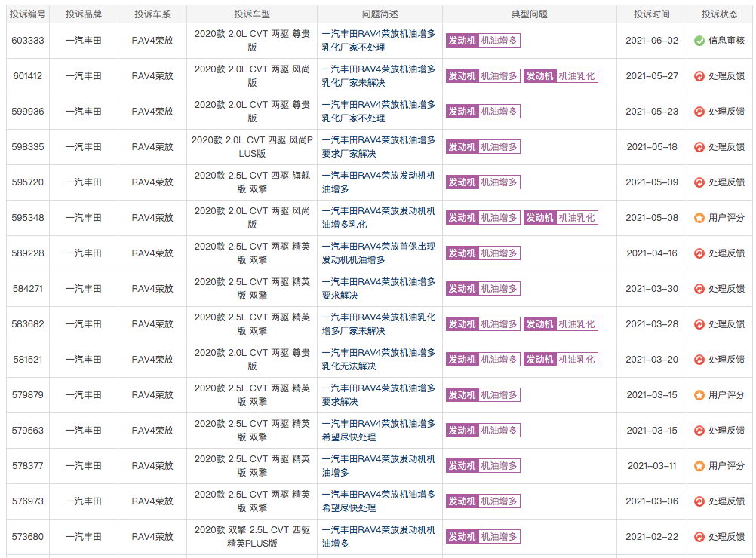Click the 问题简述 column header
756x558 pixels.
[x=380, y=14]
